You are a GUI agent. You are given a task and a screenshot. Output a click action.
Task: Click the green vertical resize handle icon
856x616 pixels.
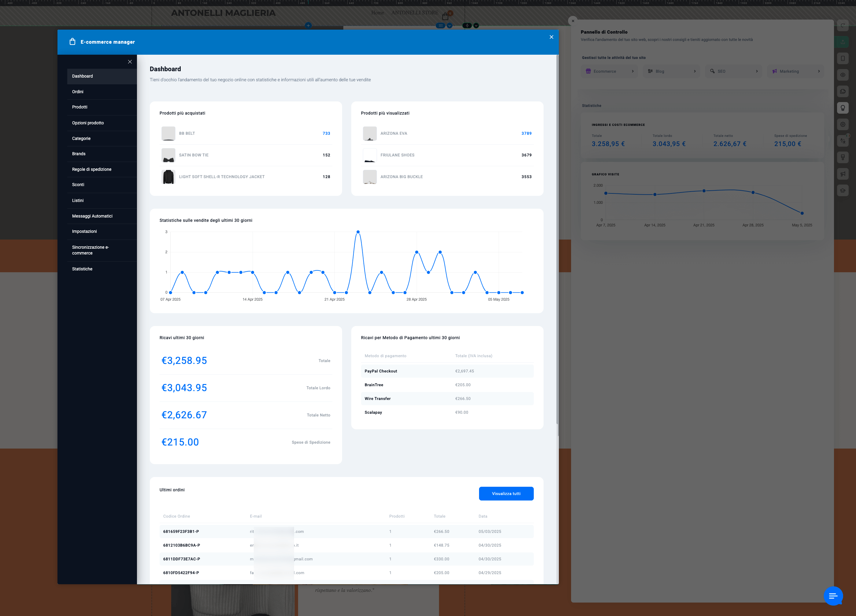pyautogui.click(x=467, y=26)
